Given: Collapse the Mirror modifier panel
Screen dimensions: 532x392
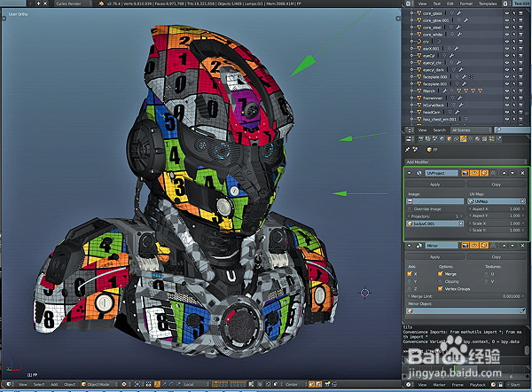Looking at the screenshot, I should tap(409, 246).
